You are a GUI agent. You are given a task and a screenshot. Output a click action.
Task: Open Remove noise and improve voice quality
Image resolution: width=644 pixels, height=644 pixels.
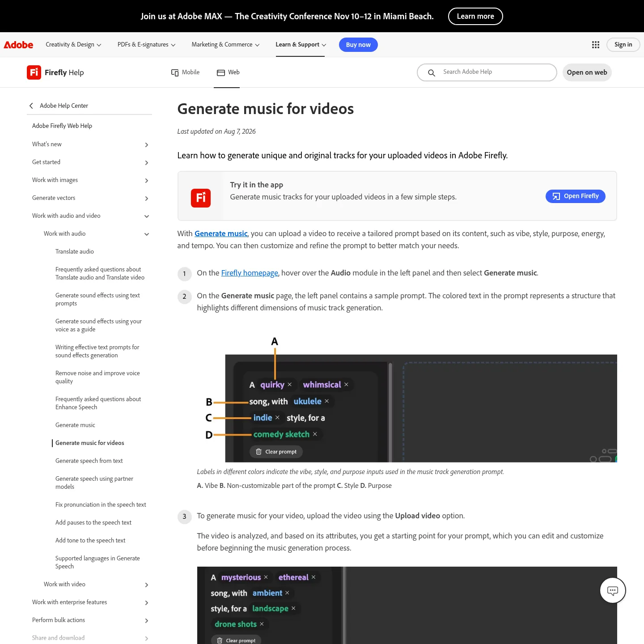97,377
